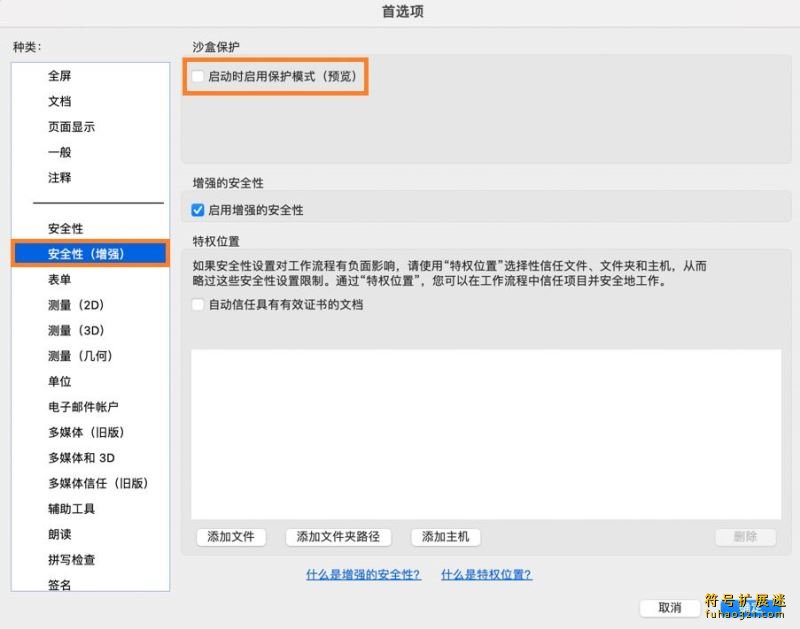Open 什么是特权位置? link

486,574
